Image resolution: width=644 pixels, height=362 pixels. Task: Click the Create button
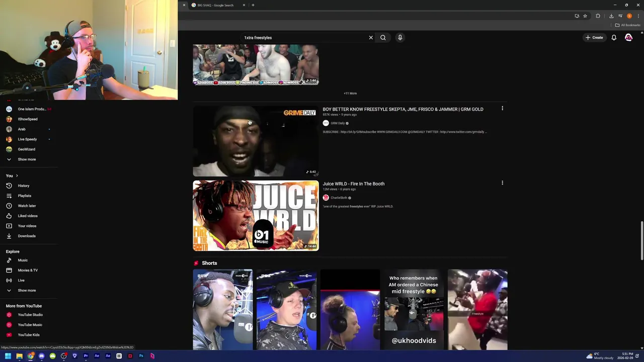pyautogui.click(x=594, y=38)
